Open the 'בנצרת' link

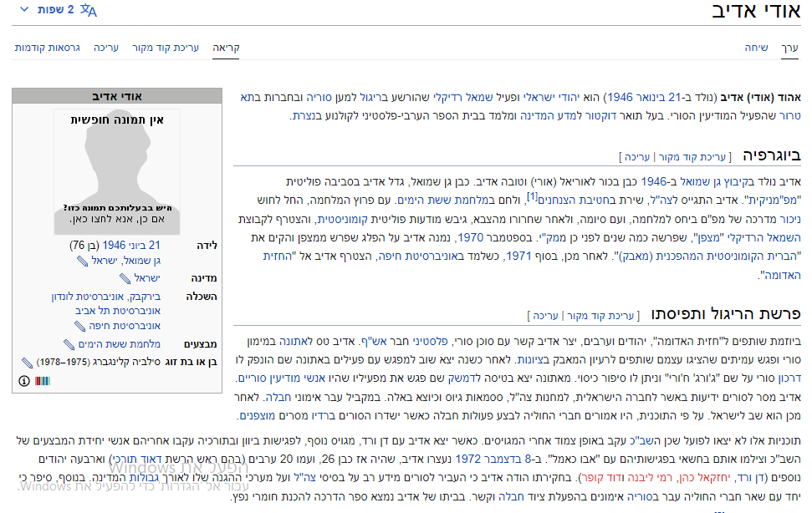305,116
